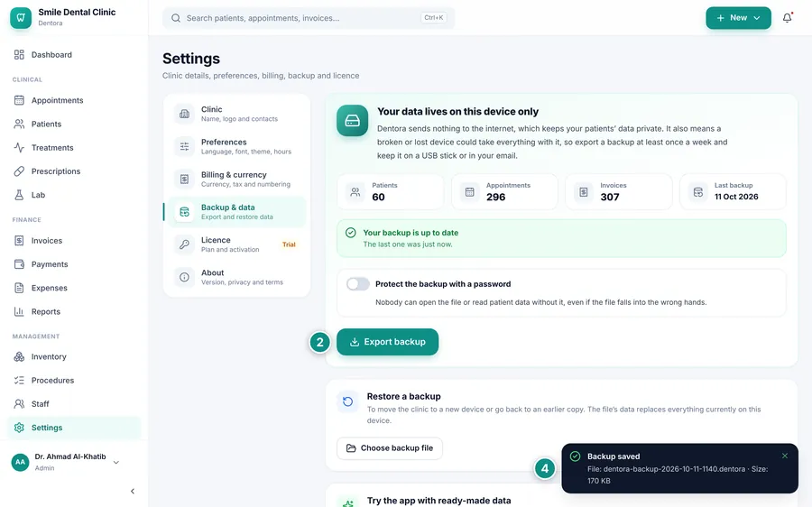Click the Reports bar chart icon
This screenshot has height=507, width=812.
tap(19, 311)
